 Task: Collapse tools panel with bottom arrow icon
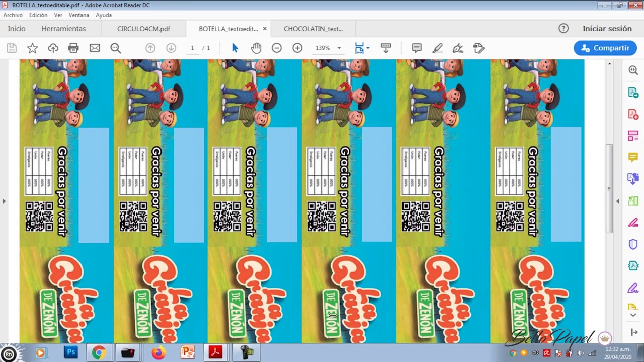click(633, 333)
